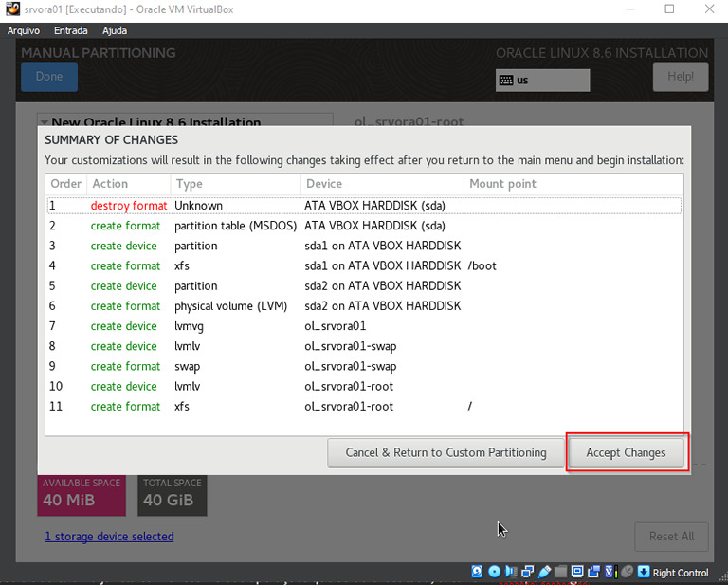The image size is (728, 585).
Task: Click the Done button
Action: (49, 77)
